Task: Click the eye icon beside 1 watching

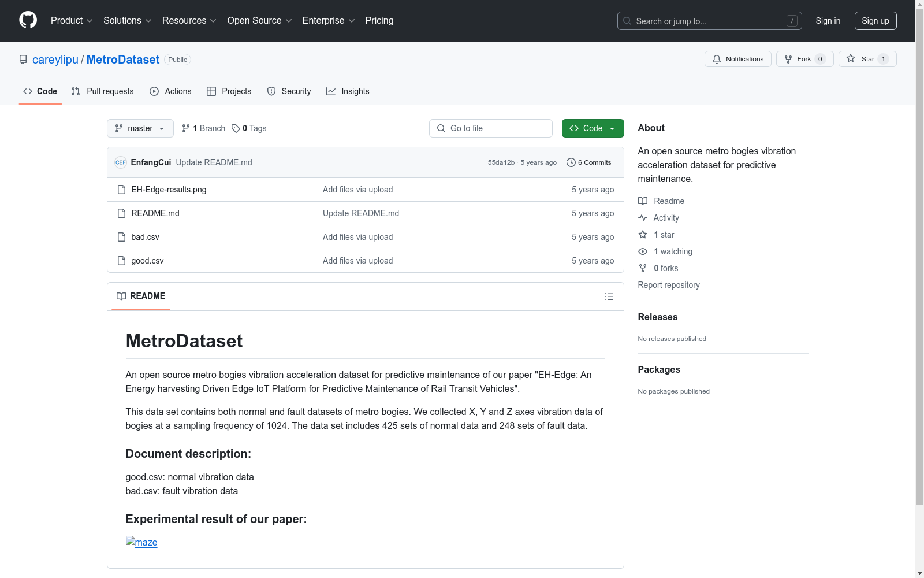Action: tap(643, 251)
